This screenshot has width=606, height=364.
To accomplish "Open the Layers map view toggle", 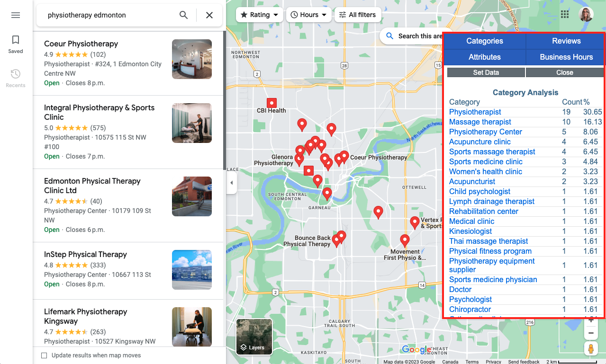I will pyautogui.click(x=254, y=337).
